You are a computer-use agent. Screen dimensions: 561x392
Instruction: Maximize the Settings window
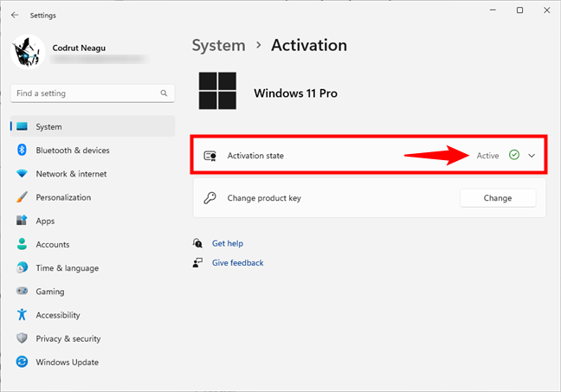click(519, 10)
